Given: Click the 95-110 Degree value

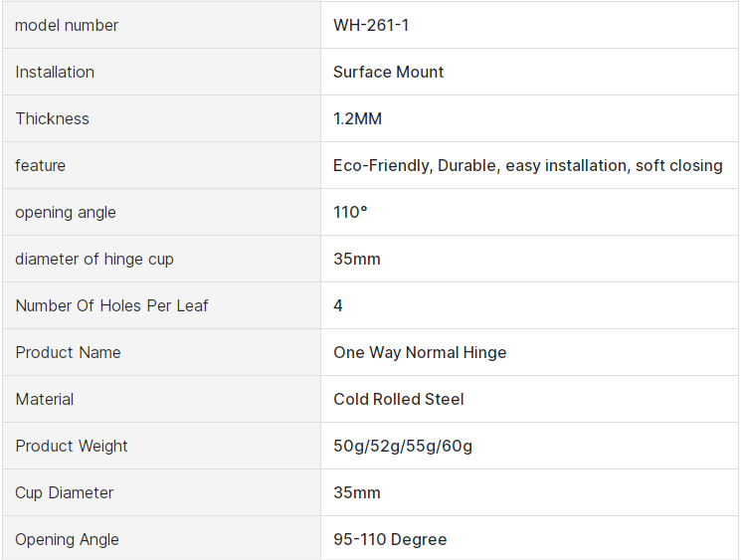Looking at the screenshot, I should point(390,539).
